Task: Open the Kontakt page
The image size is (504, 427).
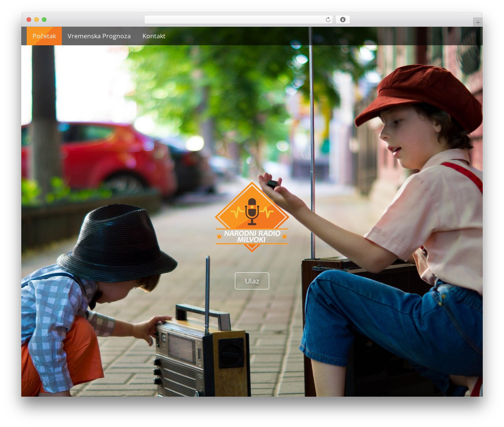Action: click(x=154, y=36)
